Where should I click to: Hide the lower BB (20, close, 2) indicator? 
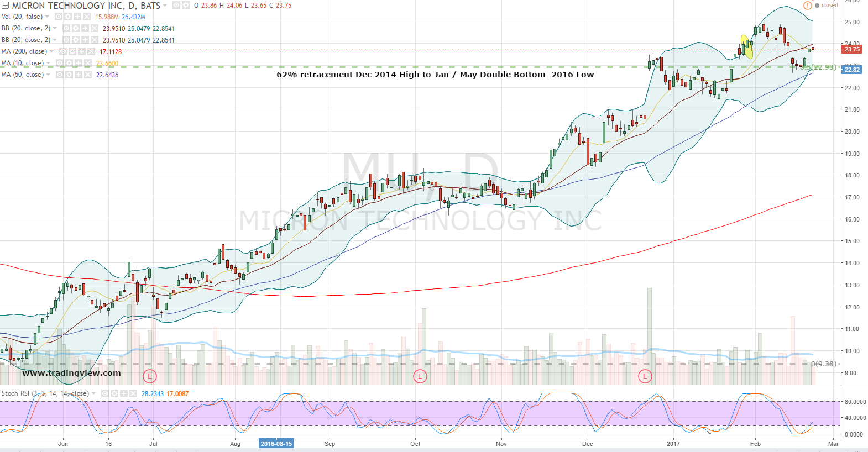point(66,40)
